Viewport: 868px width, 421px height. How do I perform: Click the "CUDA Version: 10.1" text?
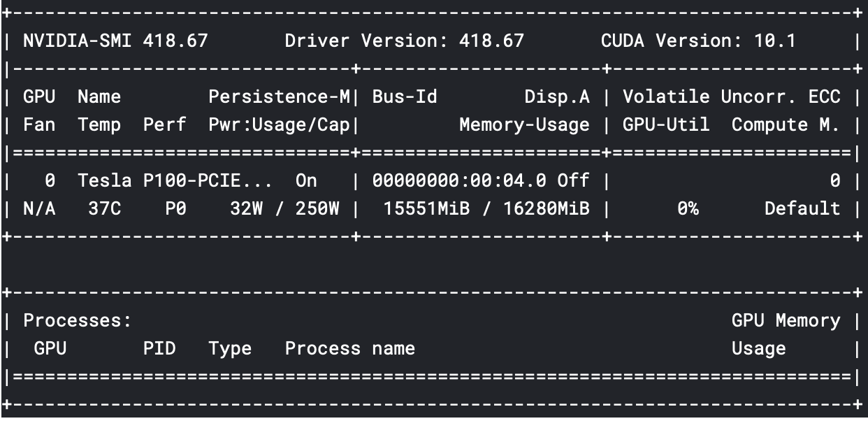pyautogui.click(x=698, y=41)
